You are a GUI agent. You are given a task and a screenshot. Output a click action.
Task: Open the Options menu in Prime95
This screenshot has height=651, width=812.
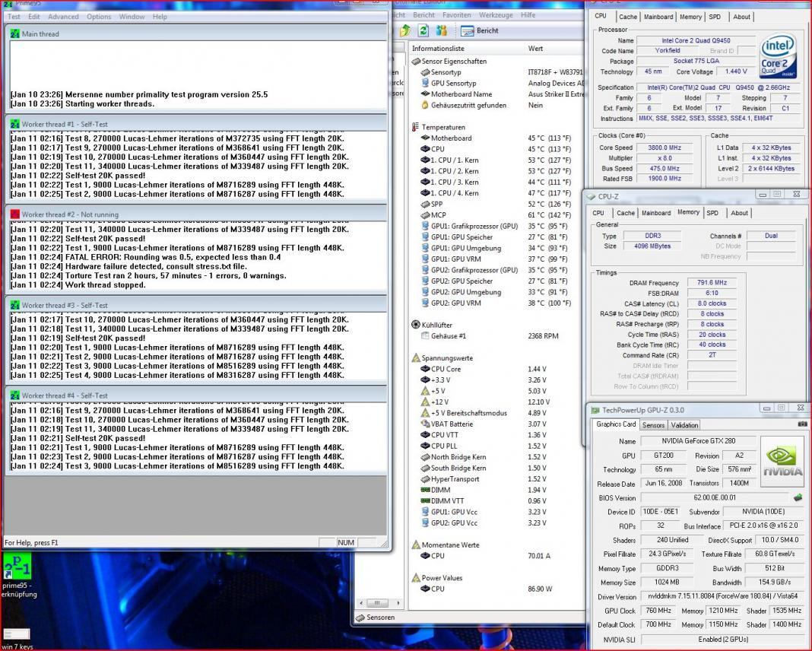coord(99,17)
